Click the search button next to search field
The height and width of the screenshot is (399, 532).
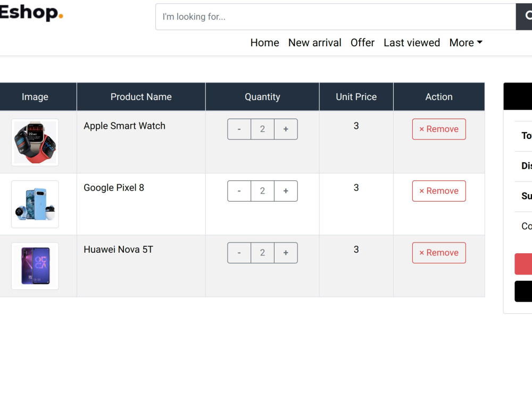[524, 16]
